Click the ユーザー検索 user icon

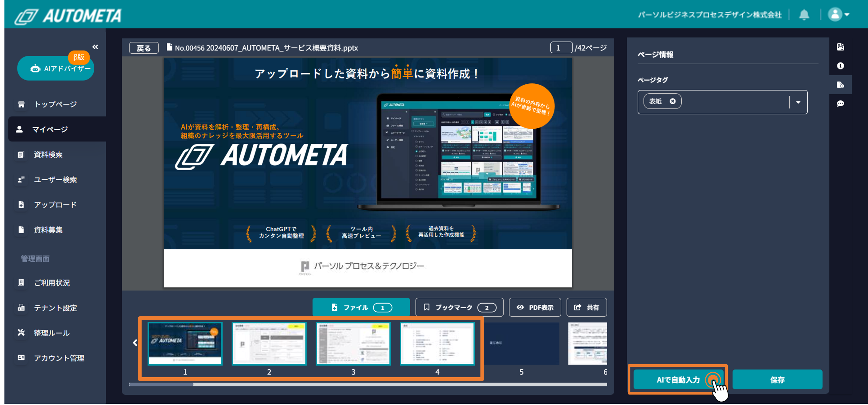[x=21, y=180]
